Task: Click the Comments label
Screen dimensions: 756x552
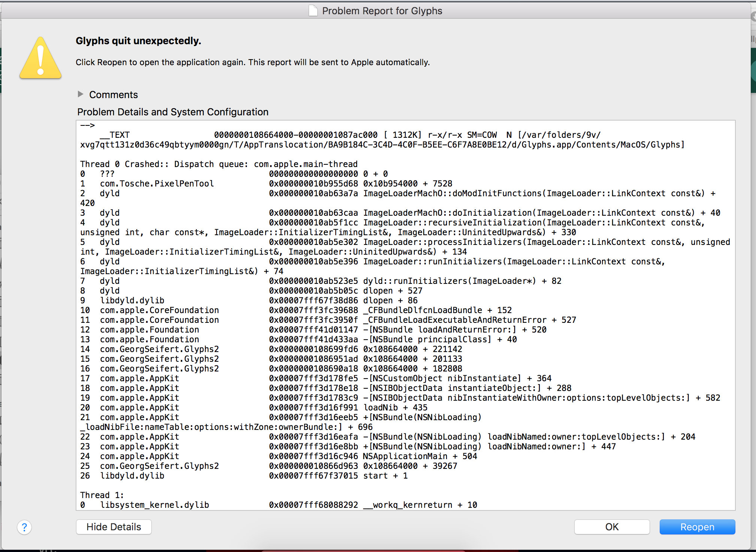Action: point(114,95)
